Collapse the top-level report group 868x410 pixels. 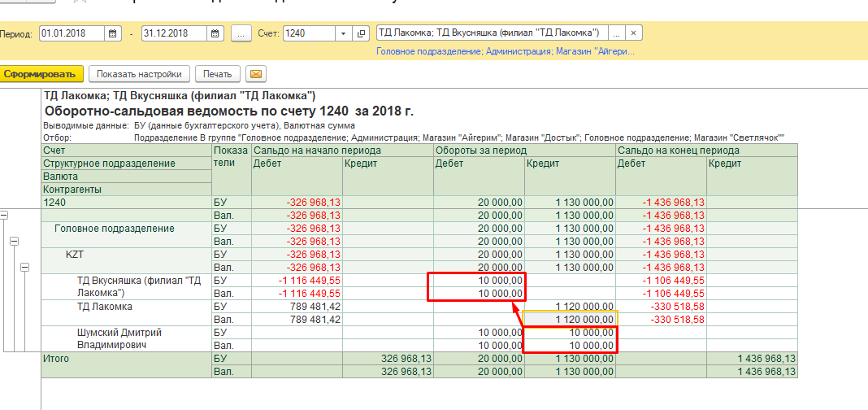coord(4,215)
